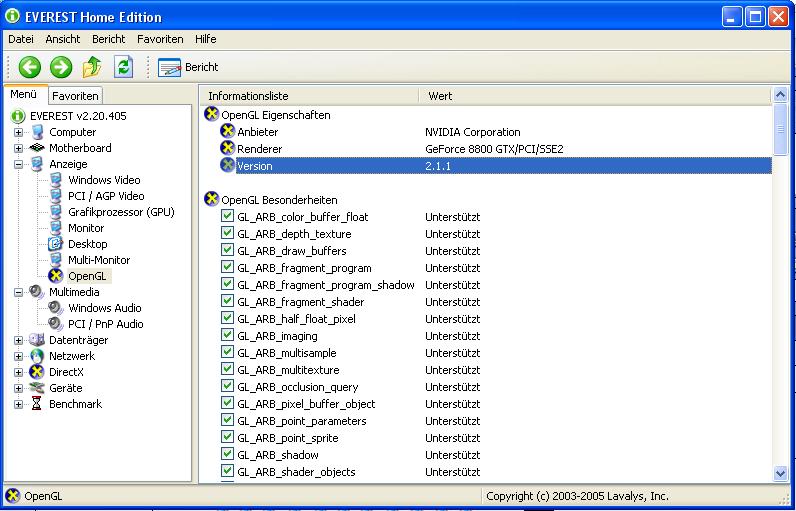Expand the DirectX tree node

click(18, 372)
